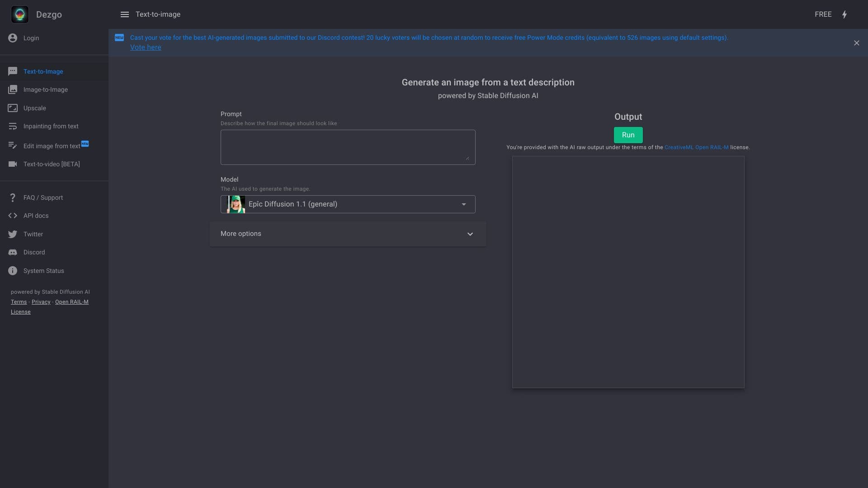This screenshot has width=868, height=488.
Task: Check the System Status
Action: point(43,270)
